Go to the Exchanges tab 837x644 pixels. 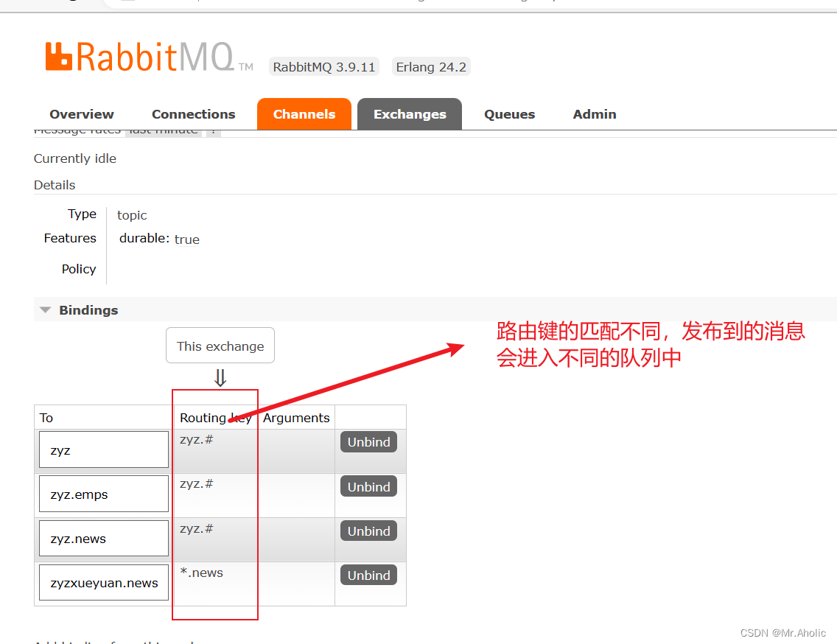pyautogui.click(x=410, y=114)
